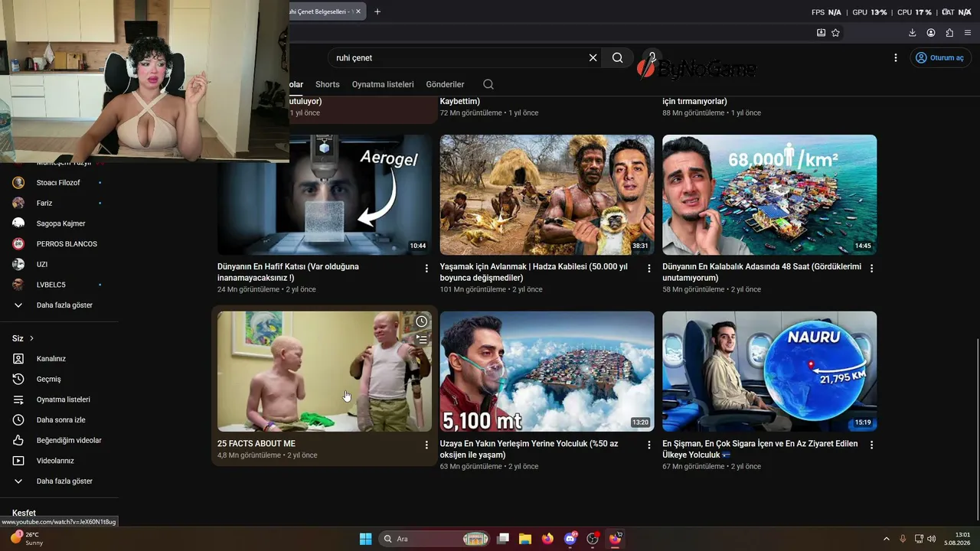Open more options for 25 FACTS ABOUT ME
This screenshot has width=980, height=551.
coord(426,445)
